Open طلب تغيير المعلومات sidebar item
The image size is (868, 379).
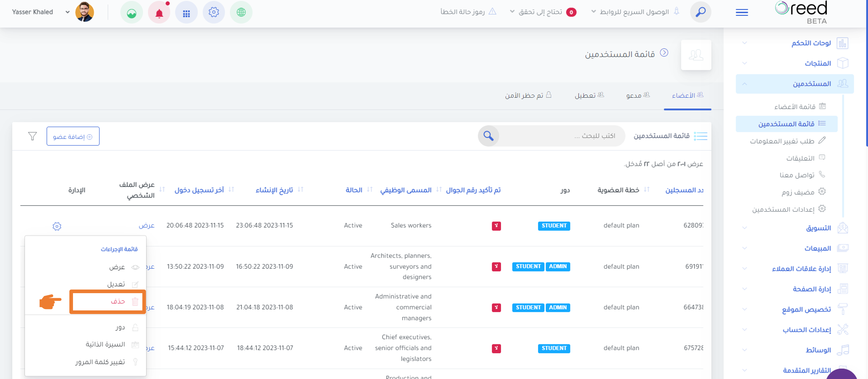[x=788, y=141]
